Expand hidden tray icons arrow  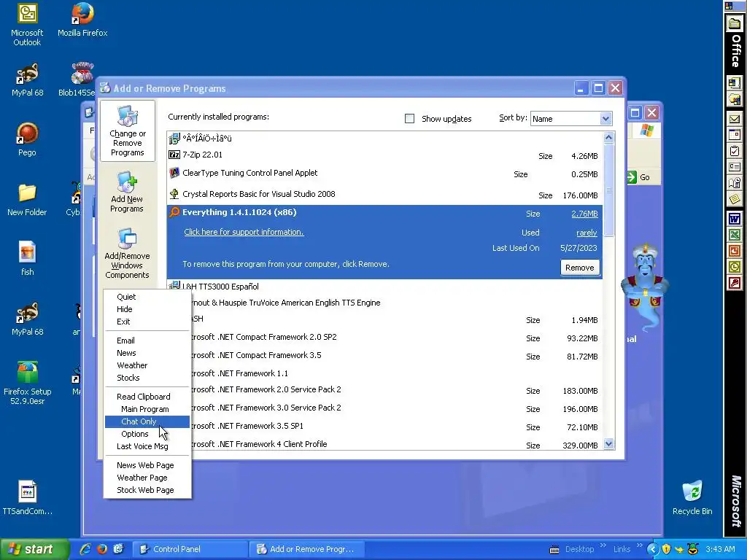[x=652, y=549]
